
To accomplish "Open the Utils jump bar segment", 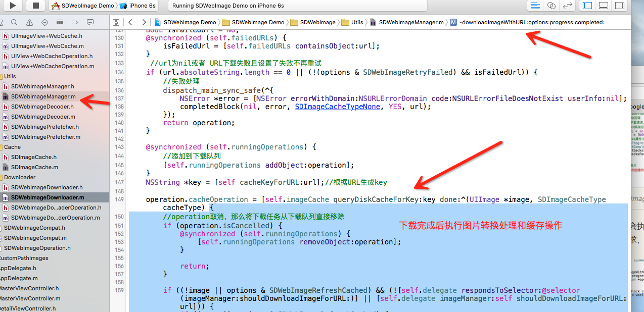I will (x=353, y=22).
